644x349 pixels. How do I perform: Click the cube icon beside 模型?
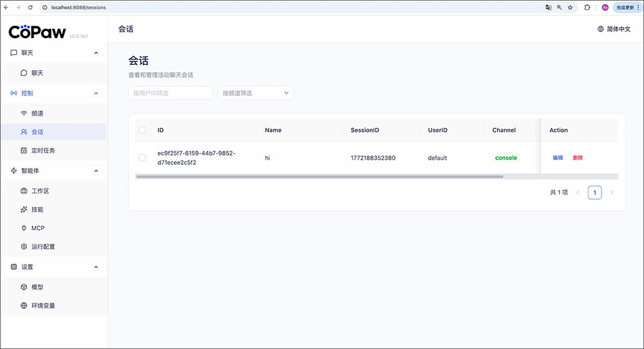pyautogui.click(x=24, y=287)
